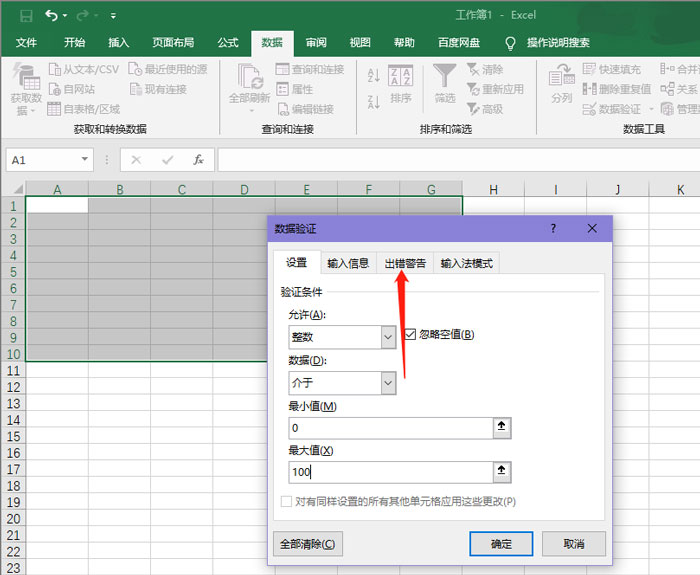Switch to the 出错警告 tab
Screen dimensions: 700x575
coord(405,263)
